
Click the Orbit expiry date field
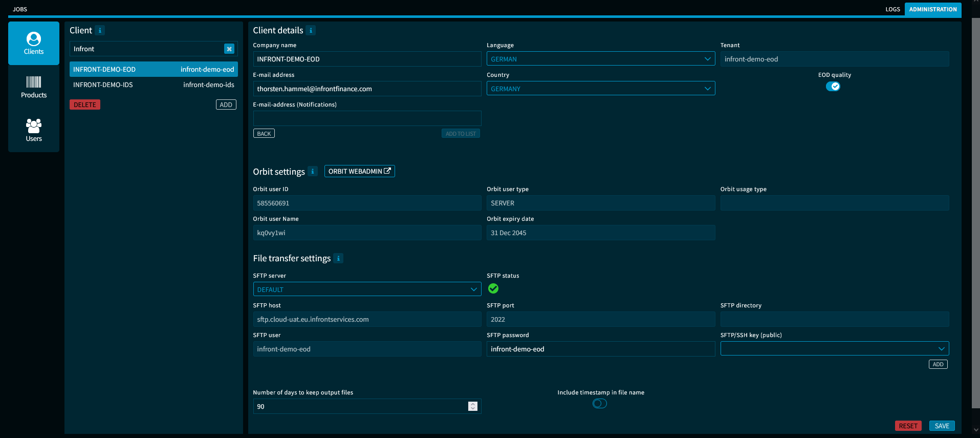click(601, 233)
